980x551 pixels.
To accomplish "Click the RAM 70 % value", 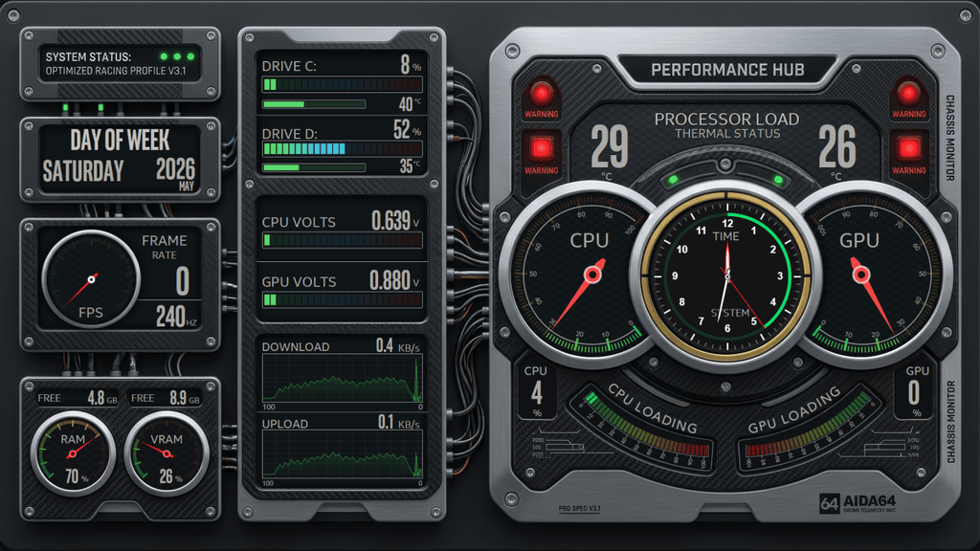I will coord(77,476).
